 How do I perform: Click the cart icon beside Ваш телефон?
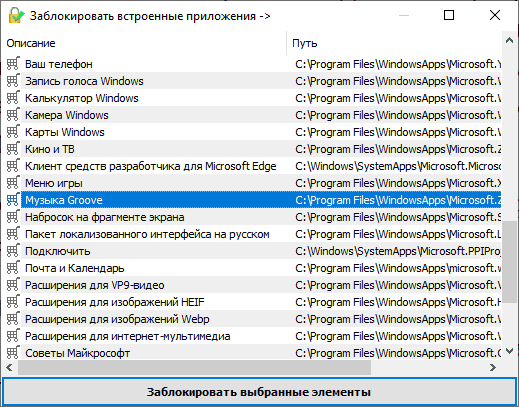13,63
